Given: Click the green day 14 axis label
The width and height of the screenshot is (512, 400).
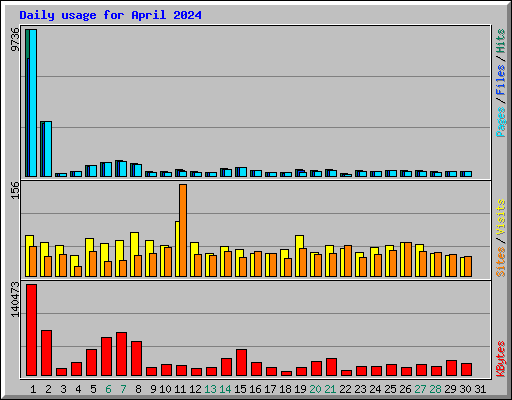Looking at the screenshot, I should (225, 389).
